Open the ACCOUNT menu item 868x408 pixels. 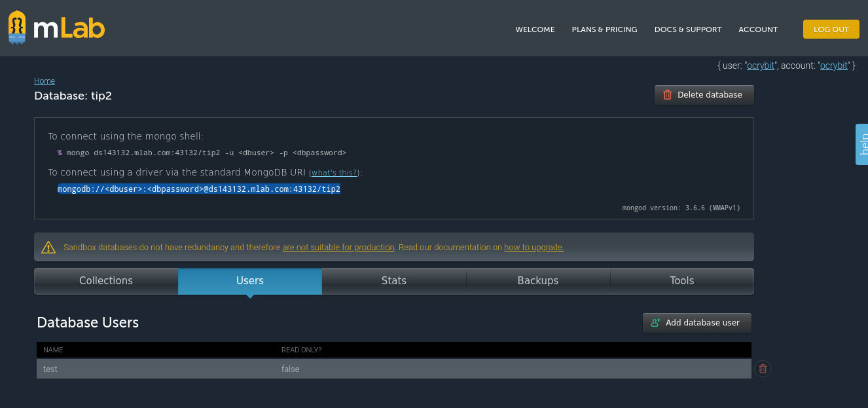pyautogui.click(x=758, y=29)
